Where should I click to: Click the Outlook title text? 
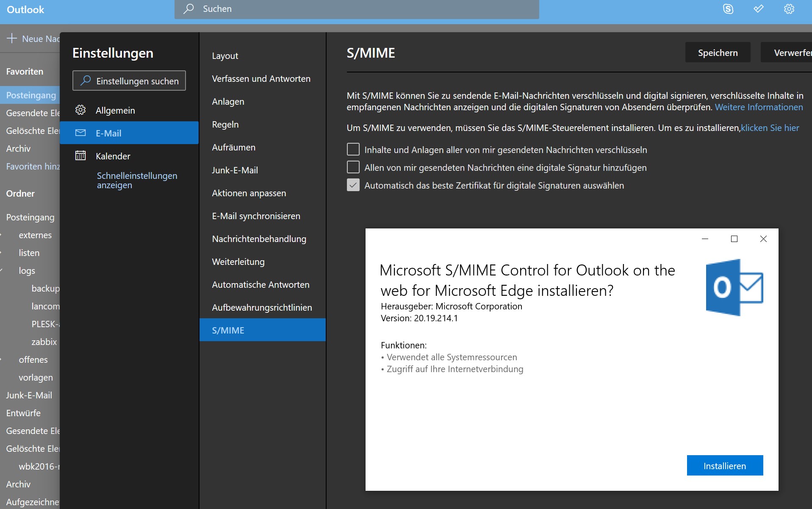click(x=25, y=9)
